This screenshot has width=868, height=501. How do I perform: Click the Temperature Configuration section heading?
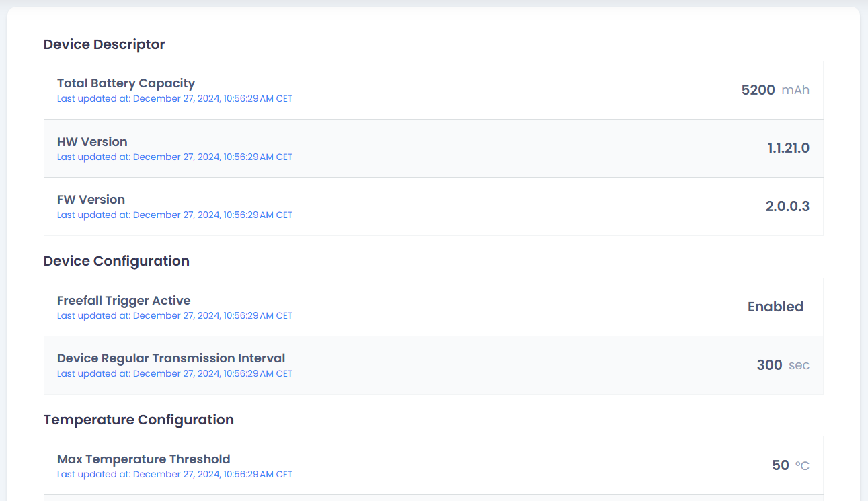point(139,420)
